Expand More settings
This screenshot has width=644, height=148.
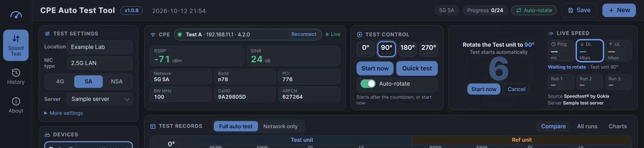64,113
